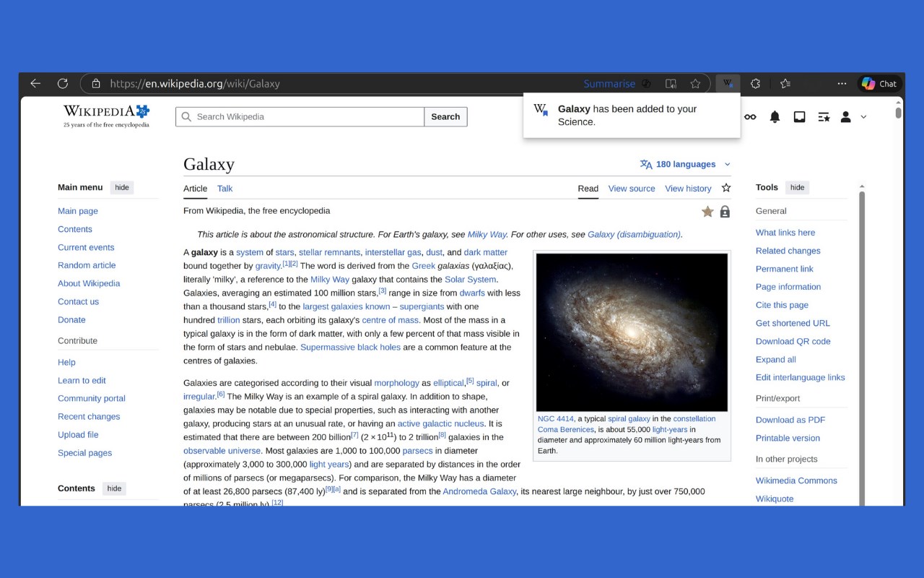Open the Current events link
This screenshot has height=578, width=924.
[86, 247]
